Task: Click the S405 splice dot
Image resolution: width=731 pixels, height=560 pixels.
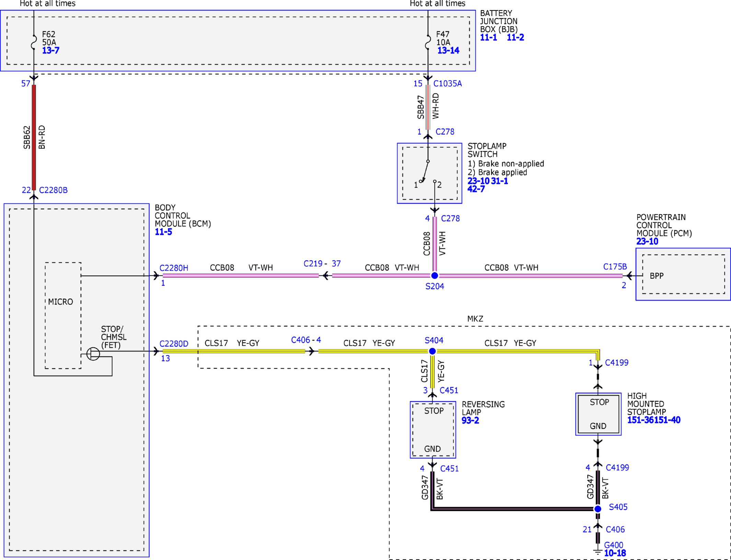Action: click(598, 509)
